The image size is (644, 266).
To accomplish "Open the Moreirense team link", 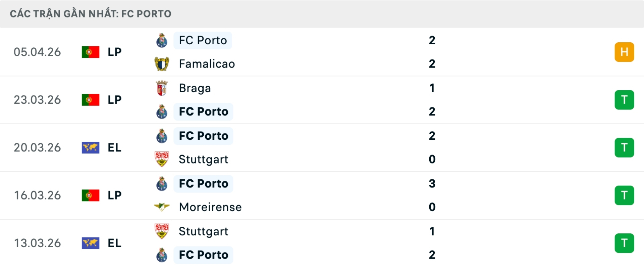I will [210, 207].
